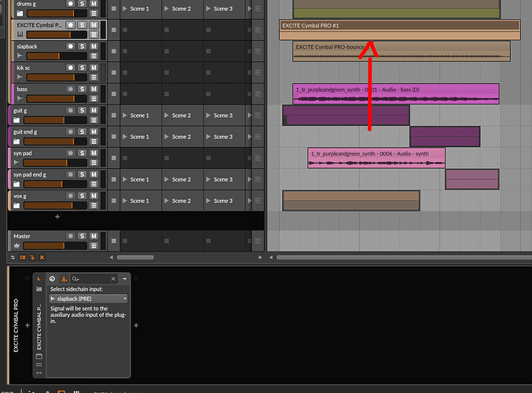The height and width of the screenshot is (393, 532).
Task: Mute the vox g group track
Action: pyautogui.click(x=94, y=196)
